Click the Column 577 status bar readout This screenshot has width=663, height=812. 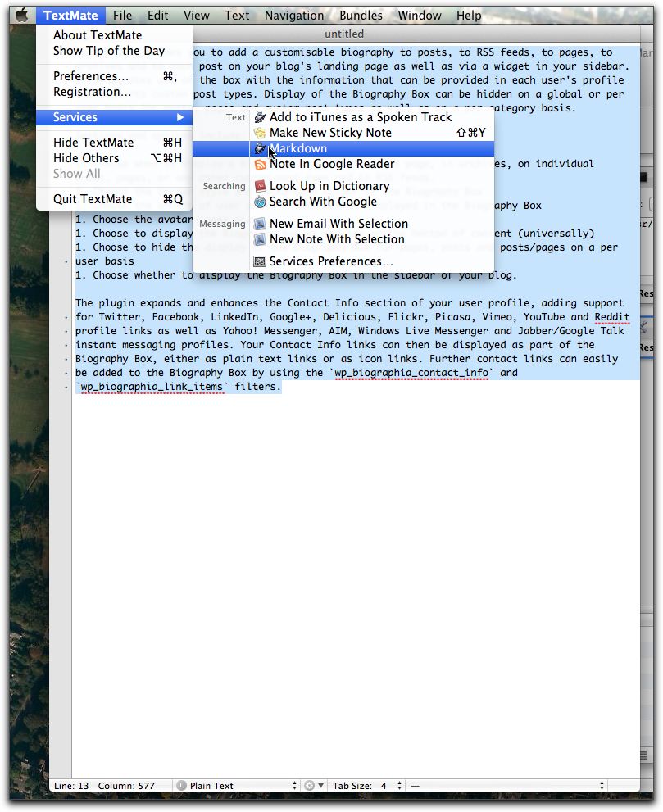(x=126, y=785)
